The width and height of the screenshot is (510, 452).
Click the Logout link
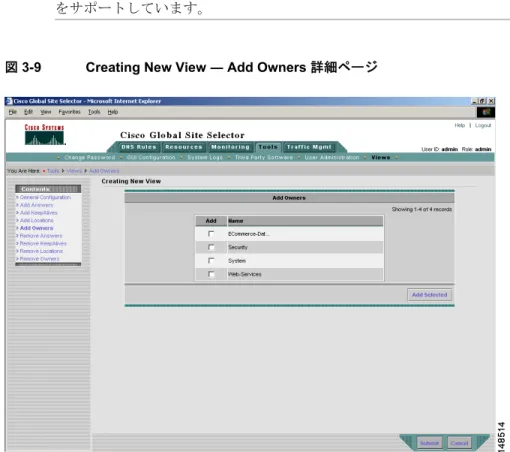tap(483, 125)
